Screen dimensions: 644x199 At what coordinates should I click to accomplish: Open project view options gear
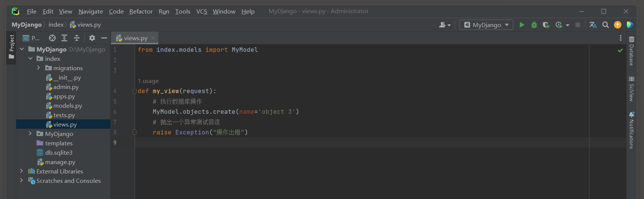[92, 38]
